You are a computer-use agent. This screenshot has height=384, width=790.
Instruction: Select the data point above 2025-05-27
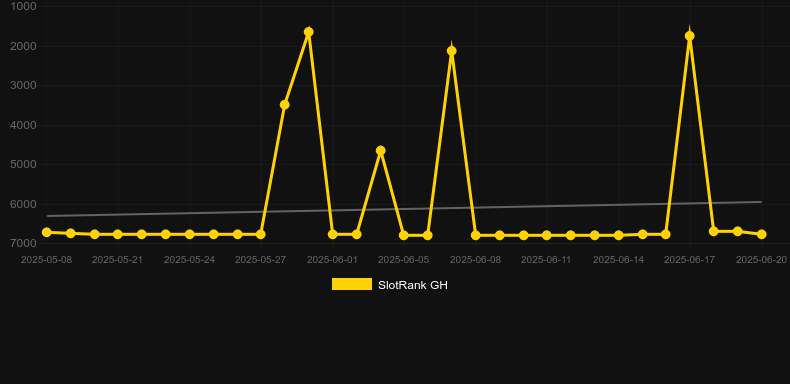pyautogui.click(x=260, y=234)
